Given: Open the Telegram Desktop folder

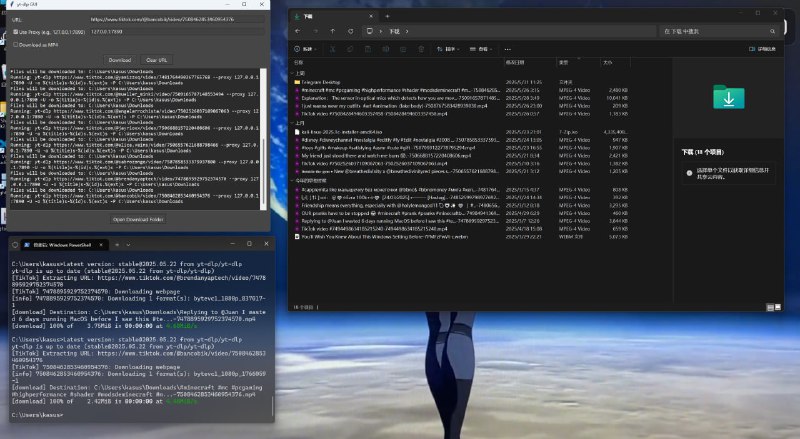Looking at the screenshot, I should pos(320,81).
